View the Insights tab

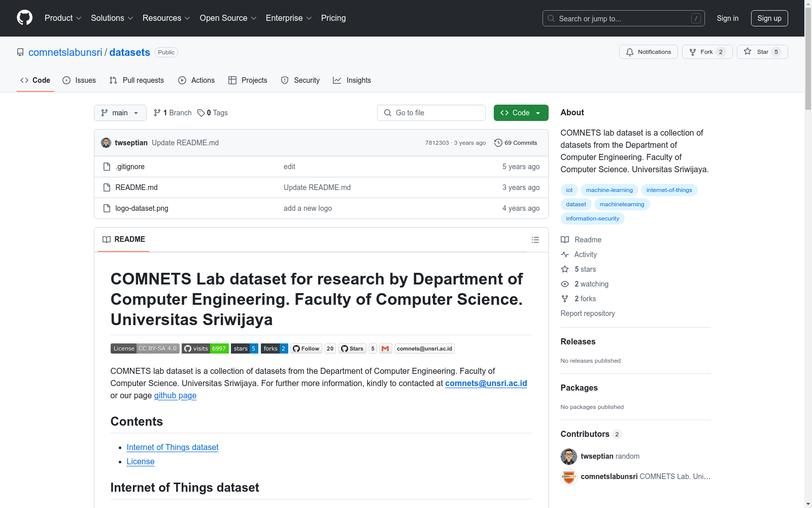pyautogui.click(x=352, y=80)
